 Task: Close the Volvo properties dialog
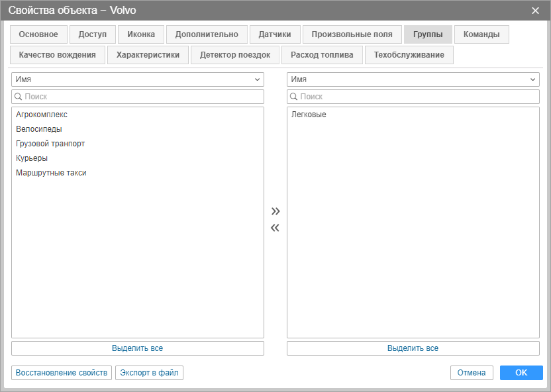(535, 10)
